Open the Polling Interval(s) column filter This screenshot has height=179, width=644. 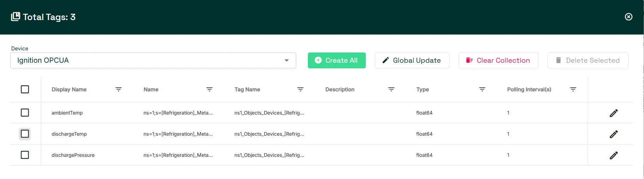(x=573, y=89)
